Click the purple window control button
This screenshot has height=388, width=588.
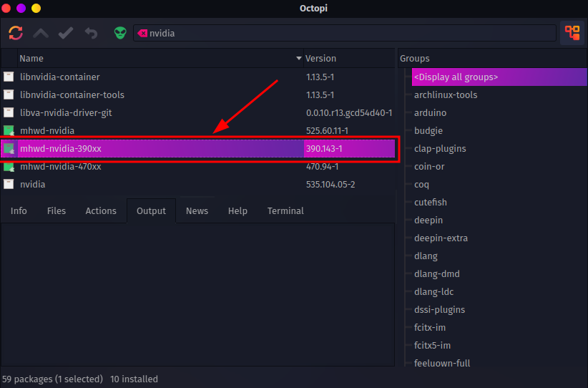click(x=21, y=8)
